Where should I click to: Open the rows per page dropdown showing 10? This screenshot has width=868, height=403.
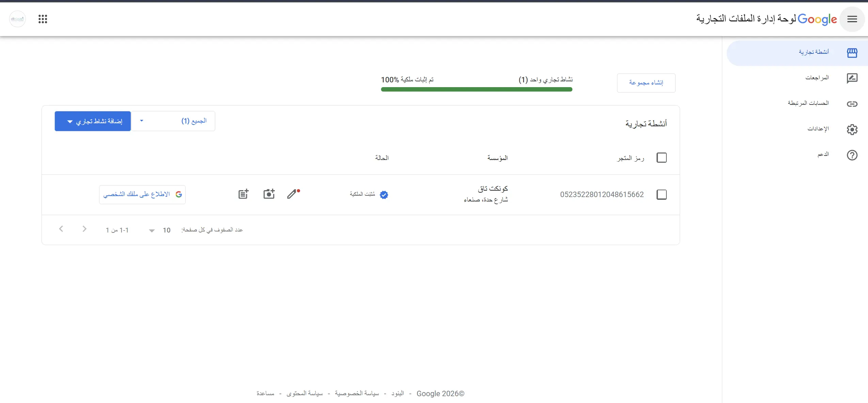[159, 230]
